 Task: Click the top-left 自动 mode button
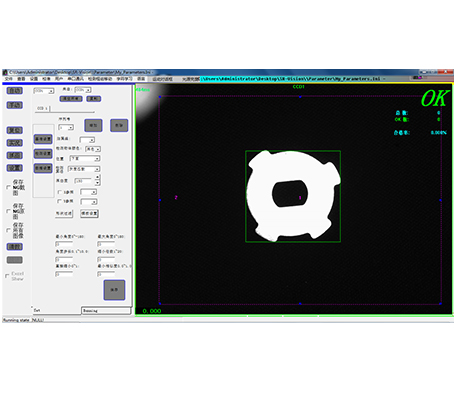(x=15, y=91)
